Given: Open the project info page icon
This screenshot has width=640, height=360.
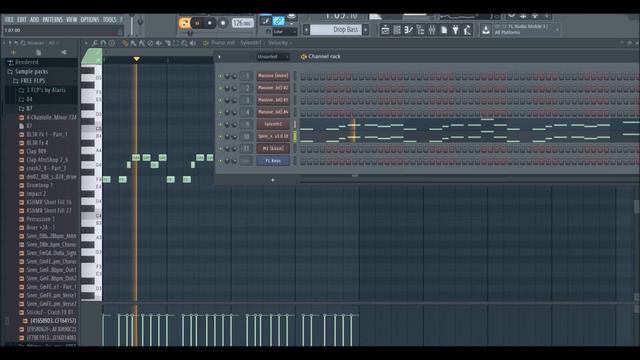Looking at the screenshot, I should [x=444, y=30].
